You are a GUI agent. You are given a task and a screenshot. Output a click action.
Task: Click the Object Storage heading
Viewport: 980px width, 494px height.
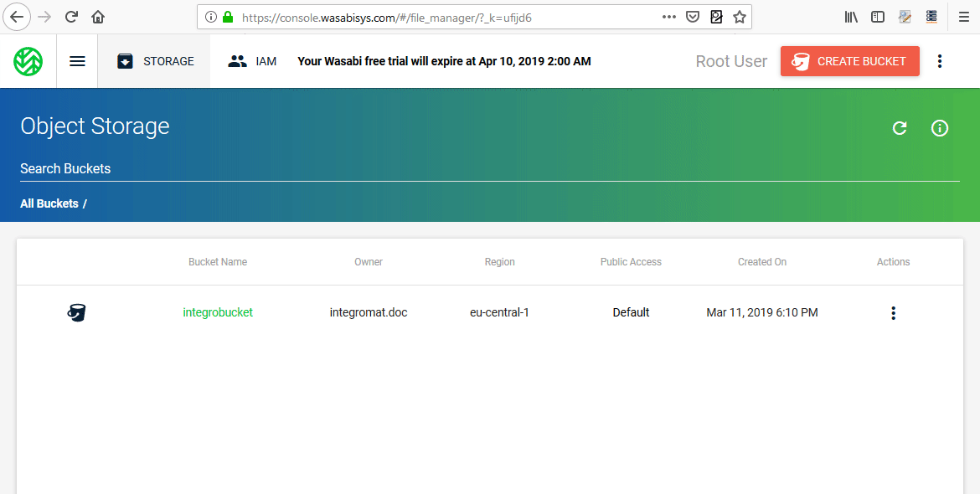coord(95,126)
